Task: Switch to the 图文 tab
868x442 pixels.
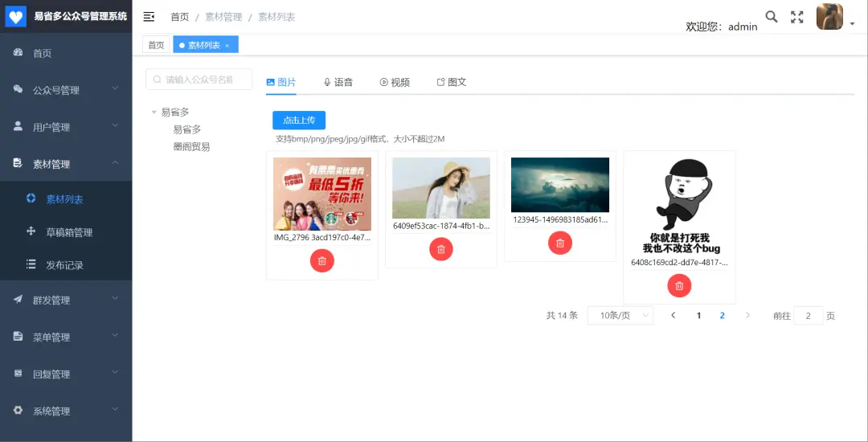Action: pyautogui.click(x=452, y=83)
